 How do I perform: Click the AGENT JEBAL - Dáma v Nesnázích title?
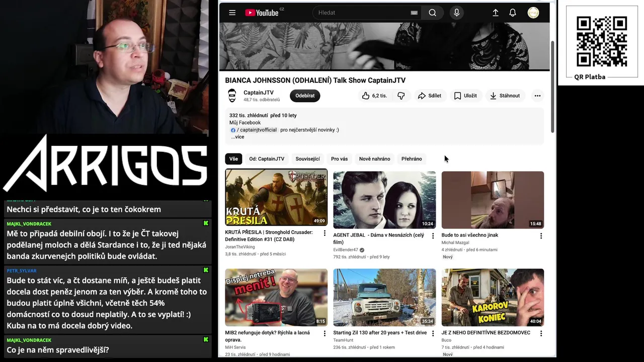click(x=378, y=238)
